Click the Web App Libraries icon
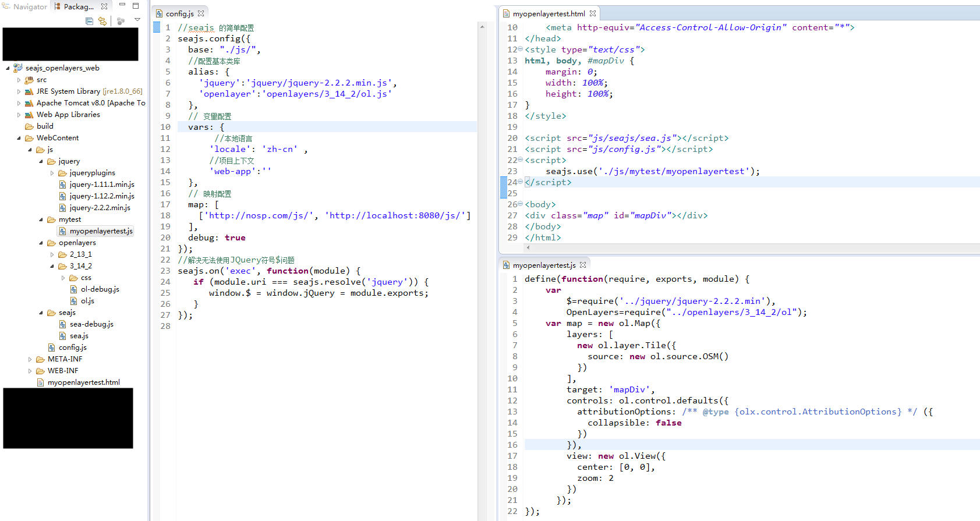Viewport: 980px width, 521px height. click(x=29, y=115)
